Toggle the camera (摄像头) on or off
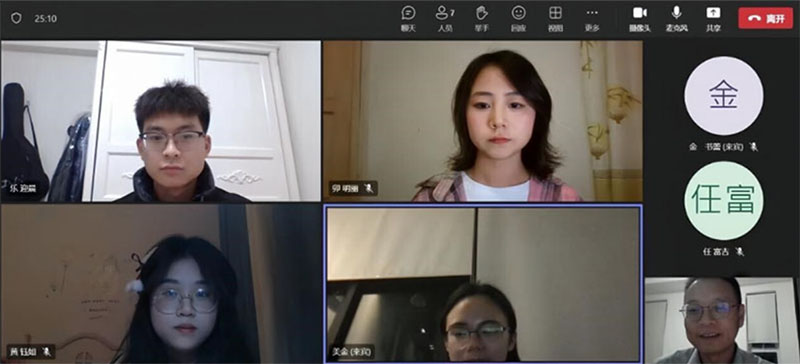Image resolution: width=800 pixels, height=364 pixels. 640,19
